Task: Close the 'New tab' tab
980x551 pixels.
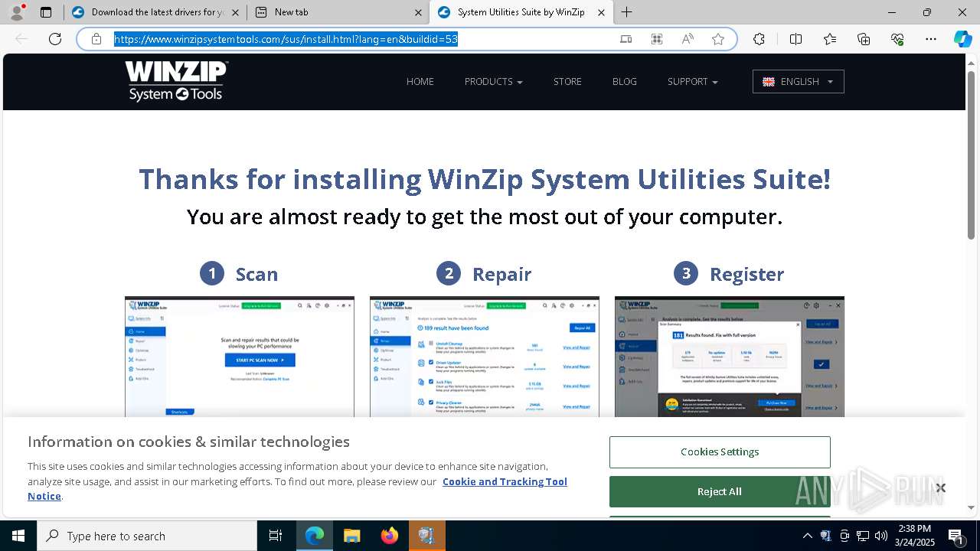Action: click(418, 12)
